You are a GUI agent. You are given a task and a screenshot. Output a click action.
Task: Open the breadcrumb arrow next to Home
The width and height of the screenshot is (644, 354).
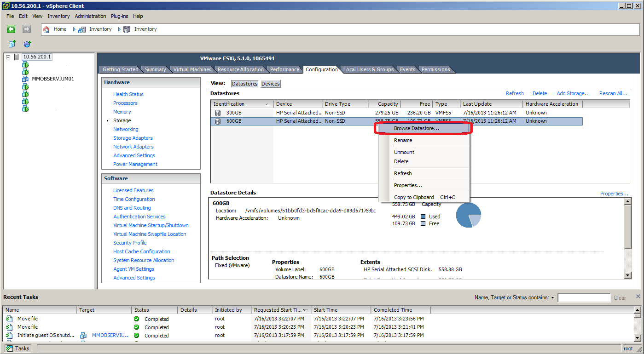click(x=74, y=29)
